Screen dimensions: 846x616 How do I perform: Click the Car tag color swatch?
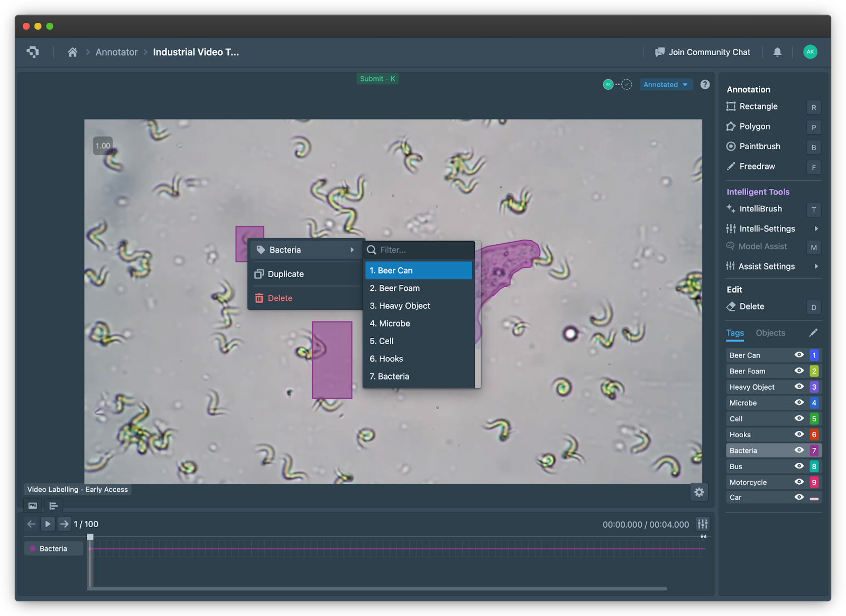pyautogui.click(x=813, y=497)
